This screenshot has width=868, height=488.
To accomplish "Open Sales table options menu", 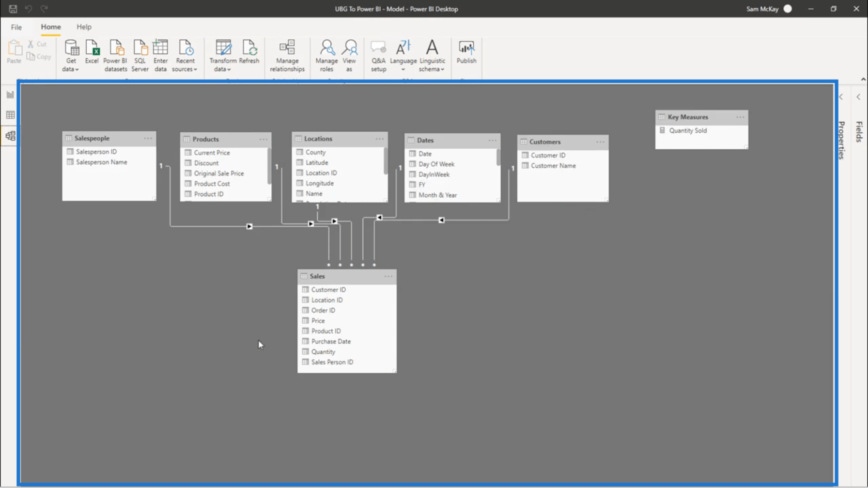I will (389, 276).
